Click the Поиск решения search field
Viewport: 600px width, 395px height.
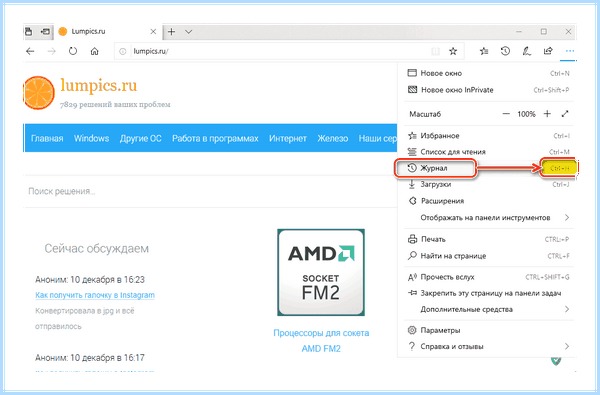(x=210, y=191)
